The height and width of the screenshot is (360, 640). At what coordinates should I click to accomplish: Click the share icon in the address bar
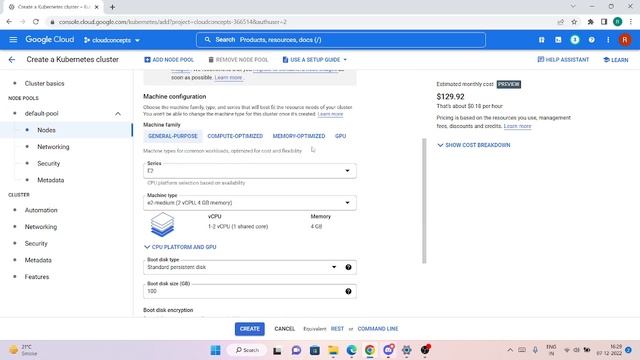tap(561, 22)
